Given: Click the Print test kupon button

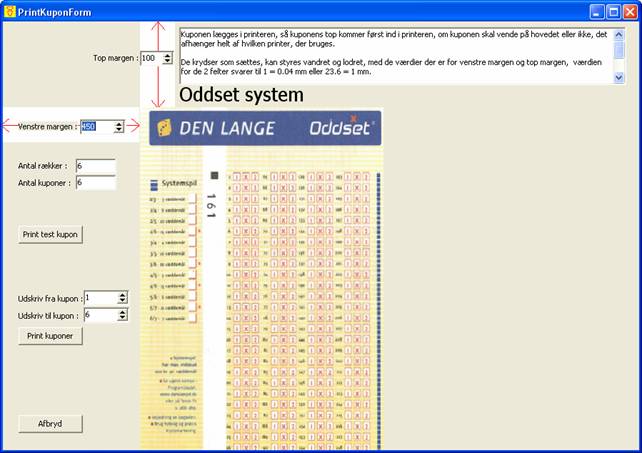Looking at the screenshot, I should point(50,234).
